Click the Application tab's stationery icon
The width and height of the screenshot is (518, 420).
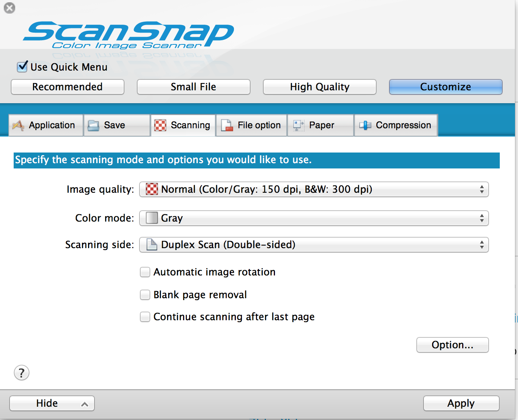pyautogui.click(x=18, y=125)
